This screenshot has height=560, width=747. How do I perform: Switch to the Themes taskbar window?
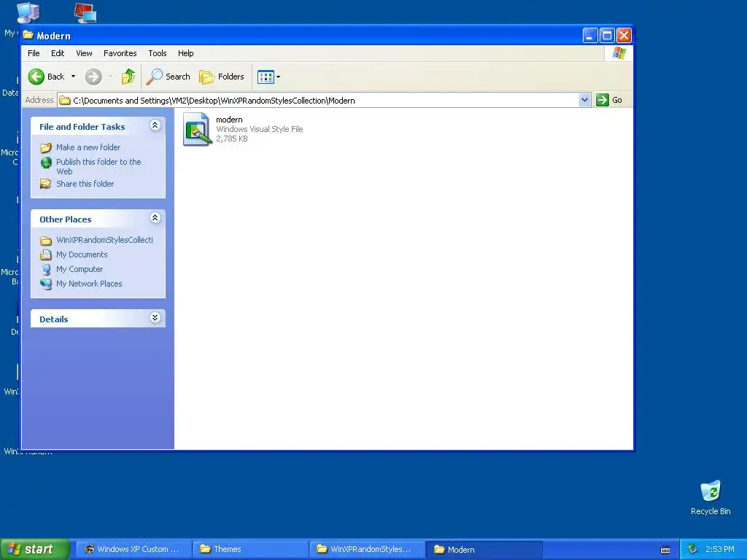(251, 550)
